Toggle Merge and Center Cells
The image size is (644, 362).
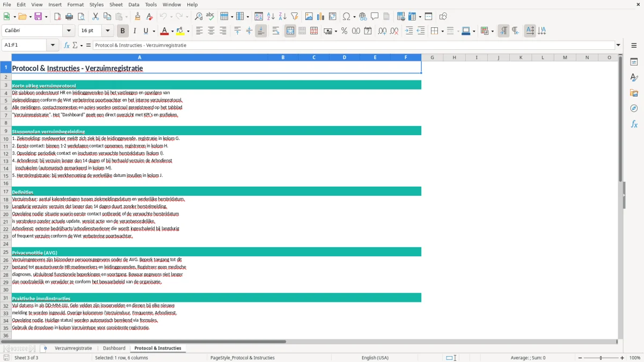tap(290, 31)
